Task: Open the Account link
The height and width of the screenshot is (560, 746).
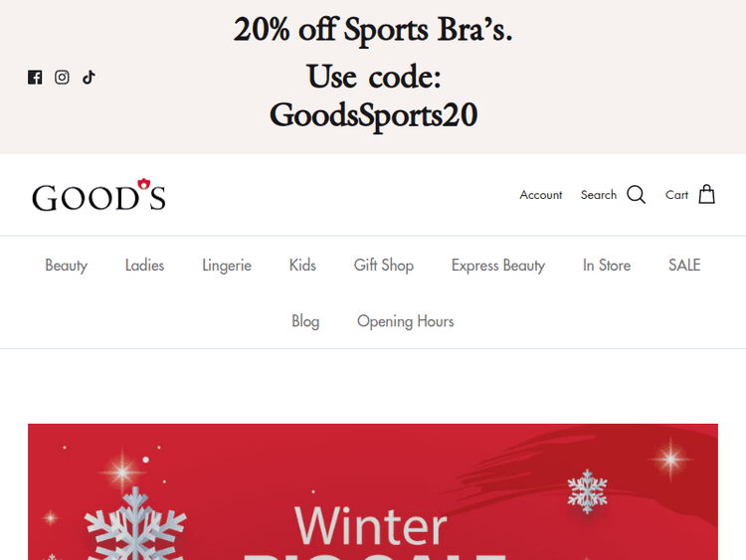Action: (541, 195)
